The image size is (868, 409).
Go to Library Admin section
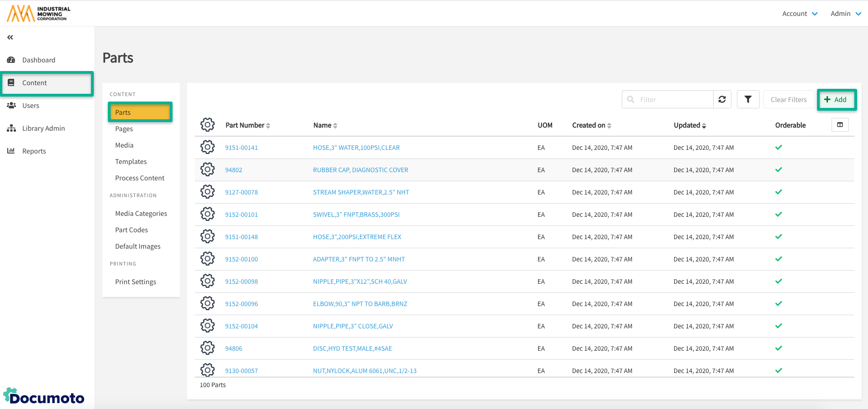43,128
